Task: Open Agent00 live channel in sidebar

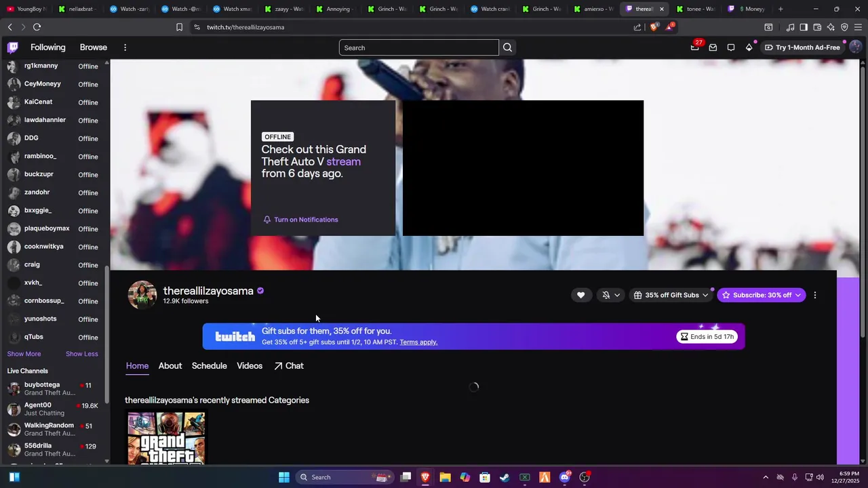Action: 54,409
